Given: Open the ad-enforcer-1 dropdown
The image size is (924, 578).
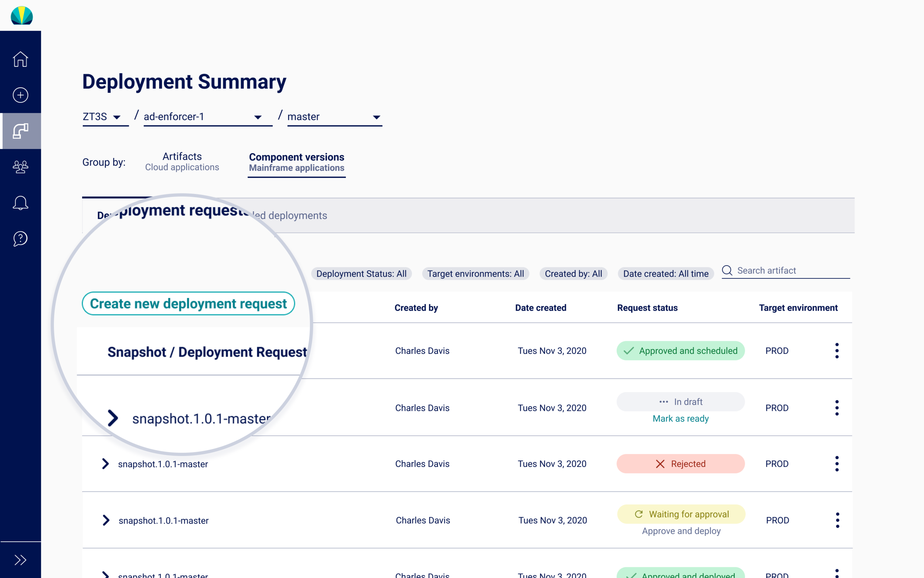Looking at the screenshot, I should click(208, 116).
